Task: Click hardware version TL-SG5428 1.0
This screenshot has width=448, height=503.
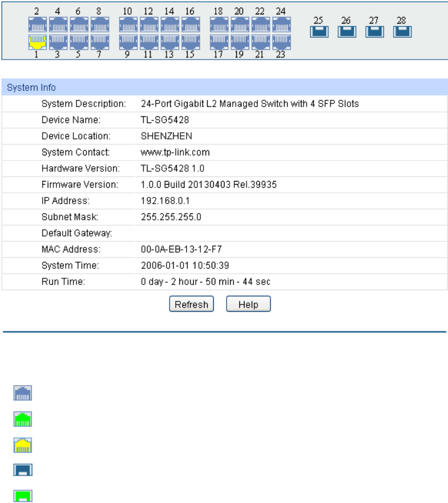Action: 173,168
